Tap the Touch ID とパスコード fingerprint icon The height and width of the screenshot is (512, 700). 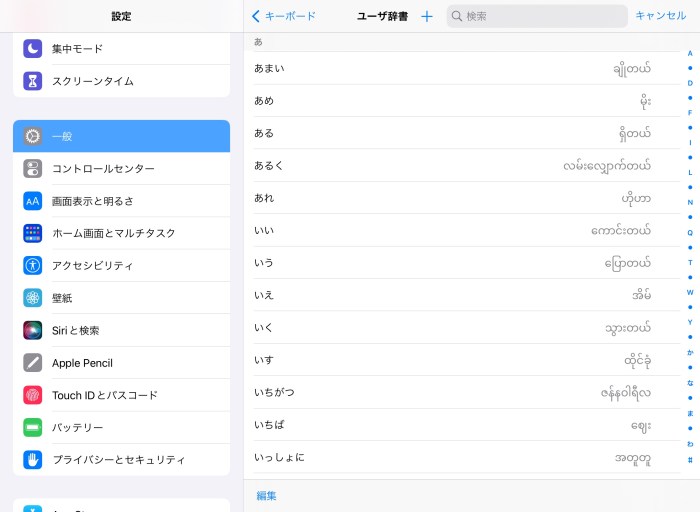[33, 395]
